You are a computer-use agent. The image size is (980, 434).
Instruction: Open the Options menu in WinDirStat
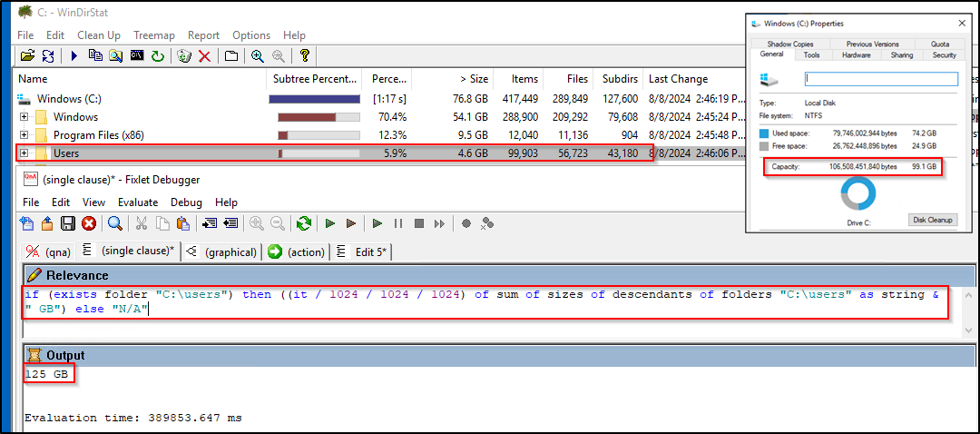(x=251, y=35)
